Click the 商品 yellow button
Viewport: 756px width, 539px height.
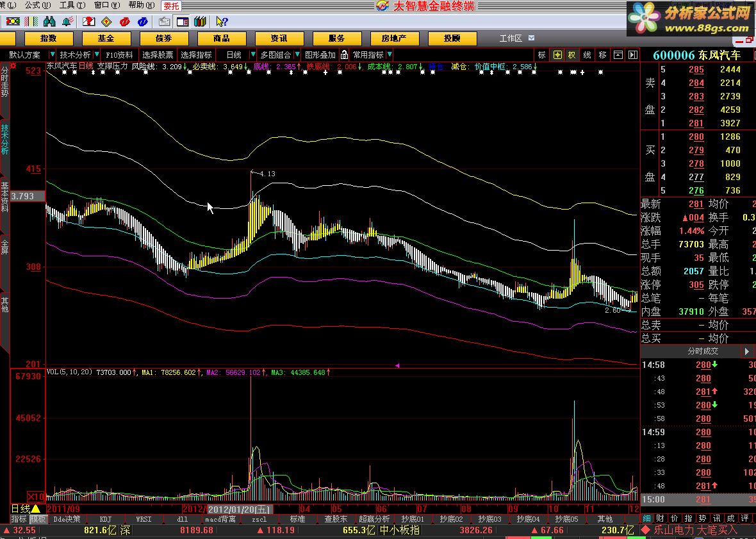pos(222,38)
